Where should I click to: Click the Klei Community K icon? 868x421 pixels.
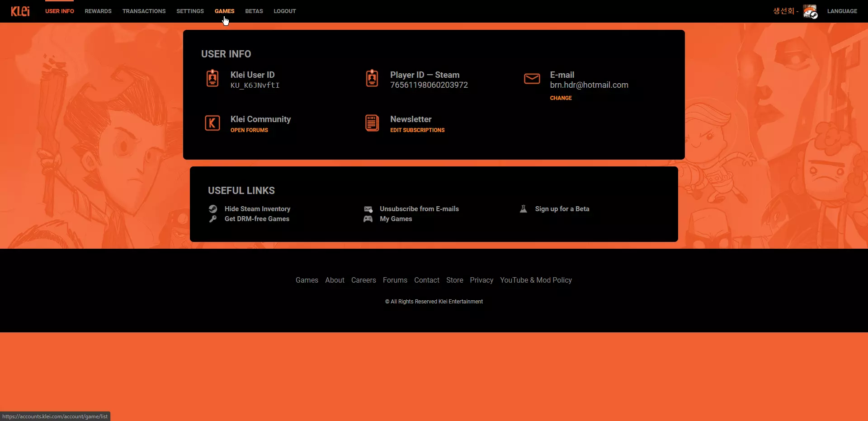[212, 123]
